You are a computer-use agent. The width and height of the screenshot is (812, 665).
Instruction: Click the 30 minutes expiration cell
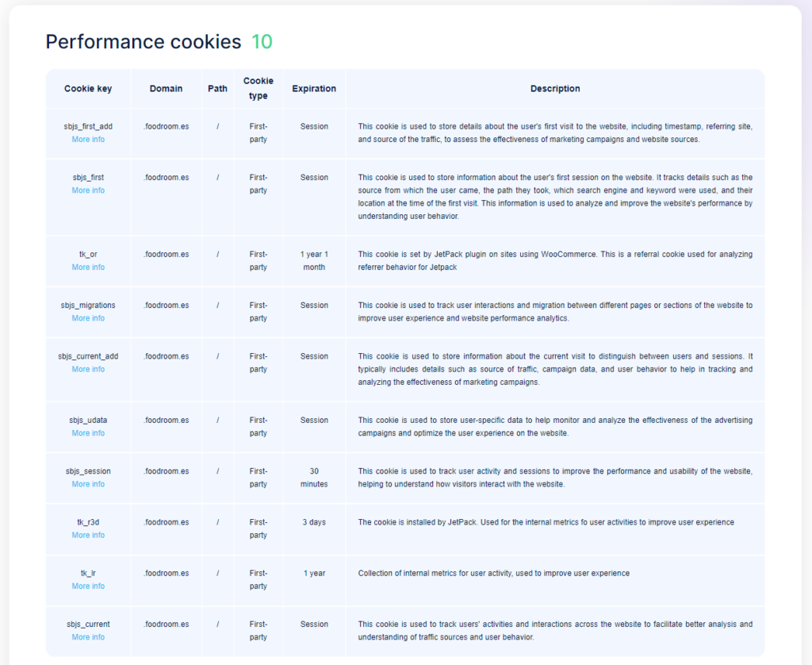pos(314,478)
